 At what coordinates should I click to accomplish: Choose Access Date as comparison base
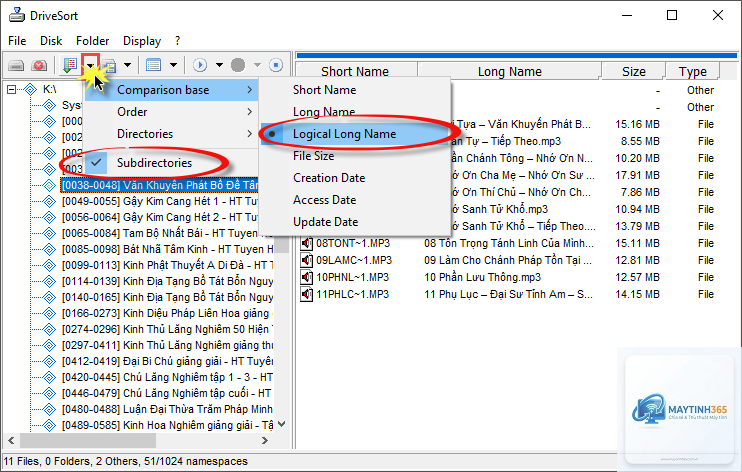(x=355, y=200)
